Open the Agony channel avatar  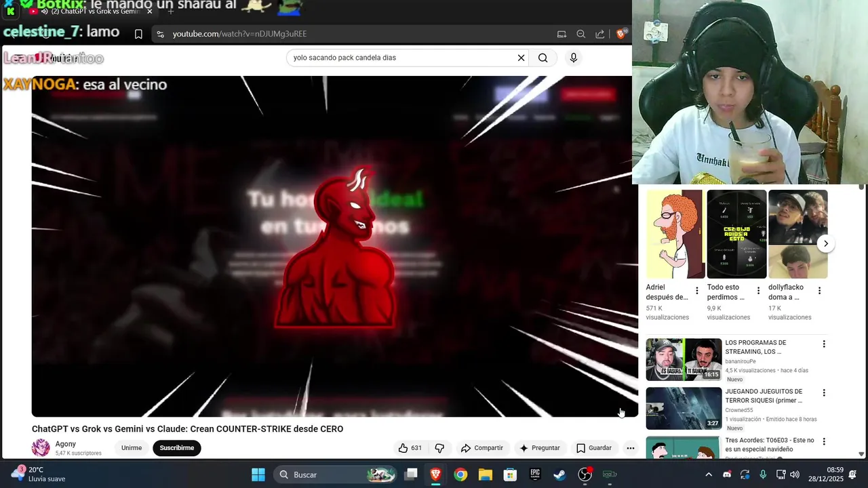[x=41, y=447]
